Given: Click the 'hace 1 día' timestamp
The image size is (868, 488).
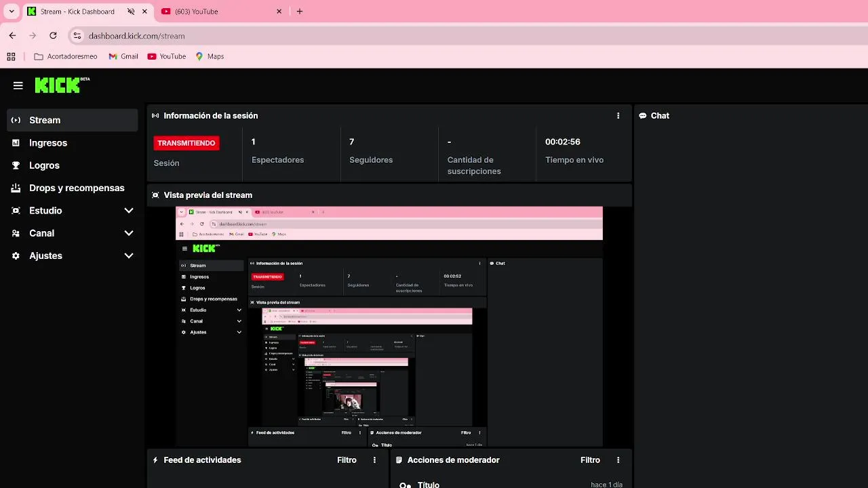Looking at the screenshot, I should [x=606, y=485].
